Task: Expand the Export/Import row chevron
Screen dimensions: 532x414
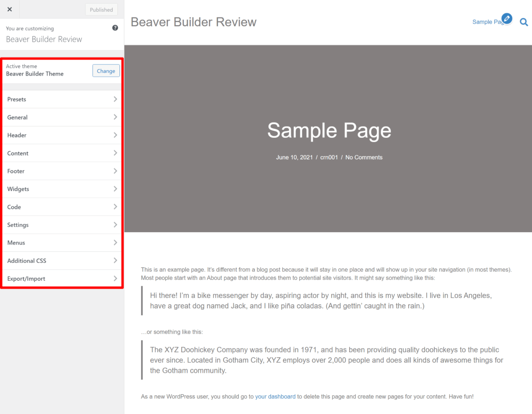Action: coord(115,278)
